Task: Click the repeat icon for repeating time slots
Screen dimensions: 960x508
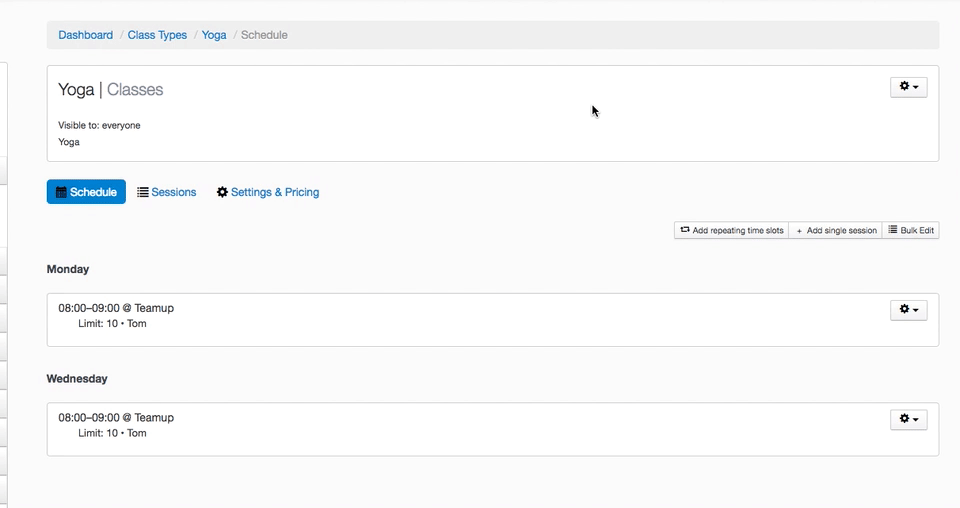Action: click(685, 230)
